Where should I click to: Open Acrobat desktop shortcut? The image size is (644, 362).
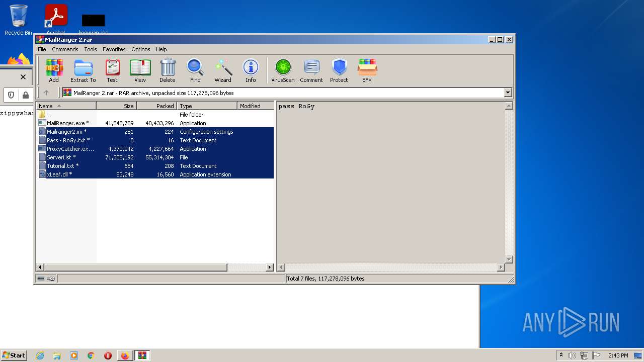(56, 19)
